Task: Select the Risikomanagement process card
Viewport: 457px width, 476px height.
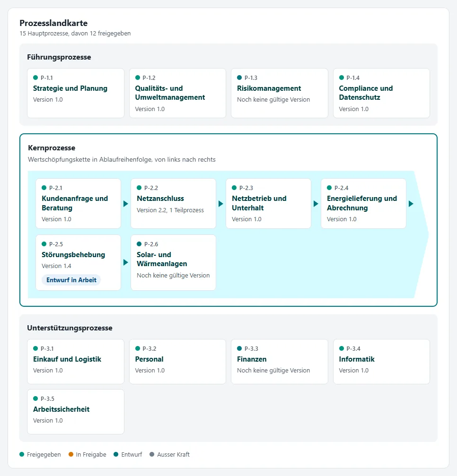Action: [280, 93]
